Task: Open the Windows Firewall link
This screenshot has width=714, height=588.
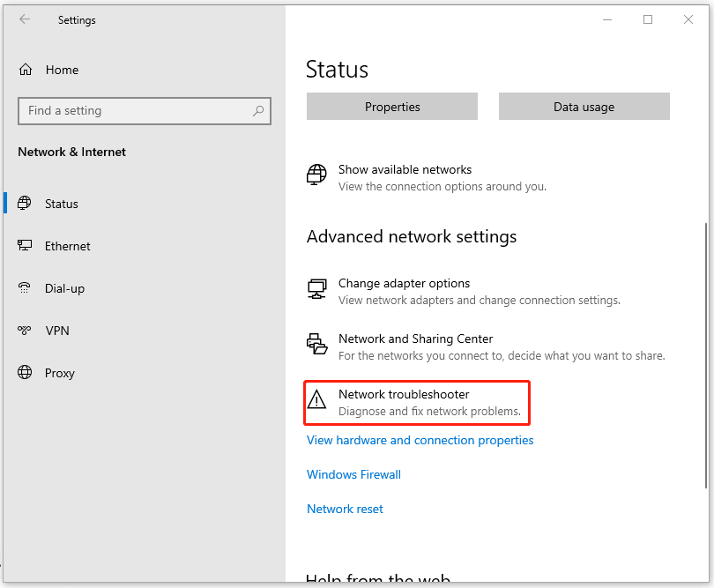Action: [x=353, y=474]
